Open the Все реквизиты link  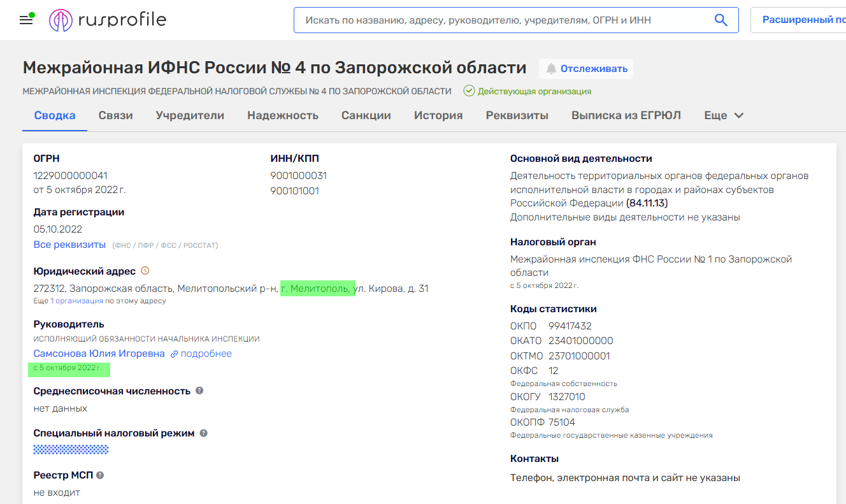click(69, 245)
